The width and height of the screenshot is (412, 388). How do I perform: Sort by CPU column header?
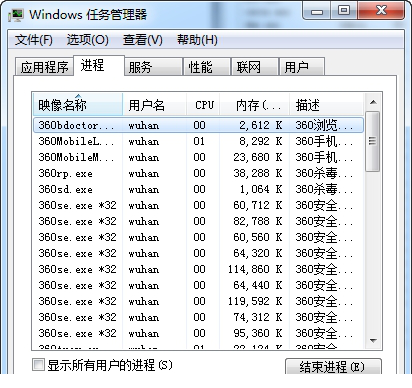click(203, 105)
